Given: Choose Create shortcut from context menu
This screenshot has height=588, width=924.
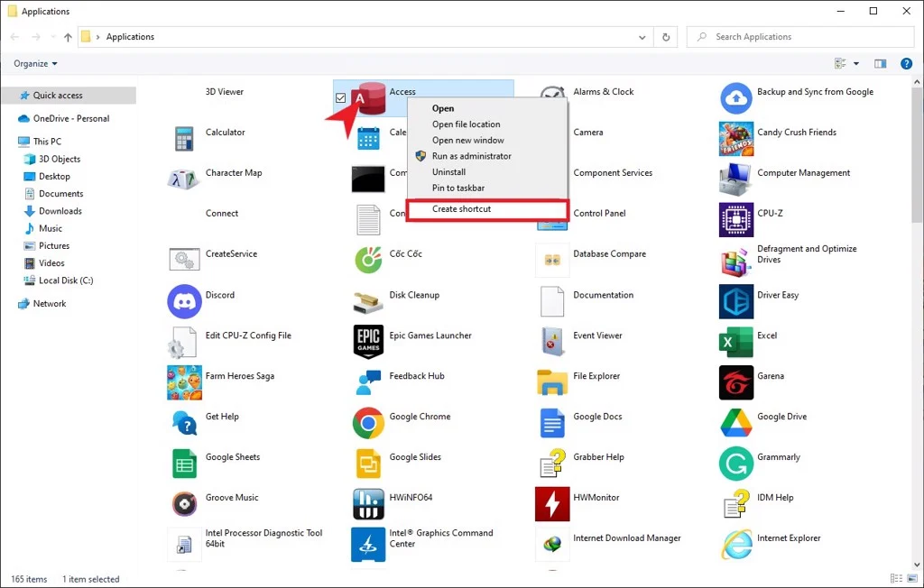Looking at the screenshot, I should tap(461, 209).
